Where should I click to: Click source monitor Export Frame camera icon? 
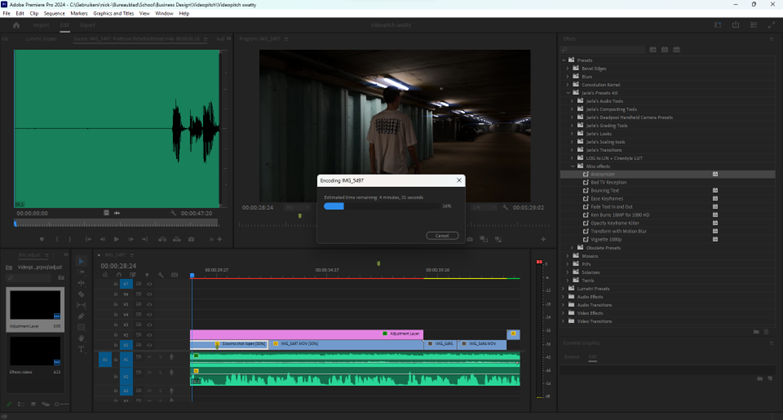[191, 239]
